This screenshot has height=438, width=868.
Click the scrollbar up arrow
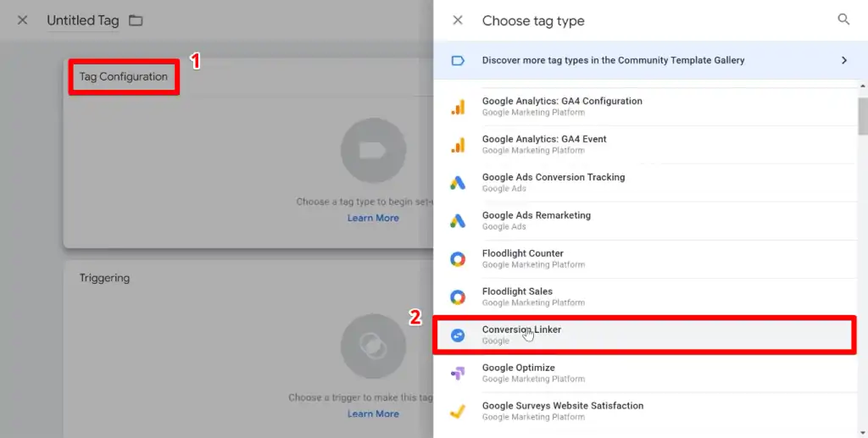coord(863,86)
